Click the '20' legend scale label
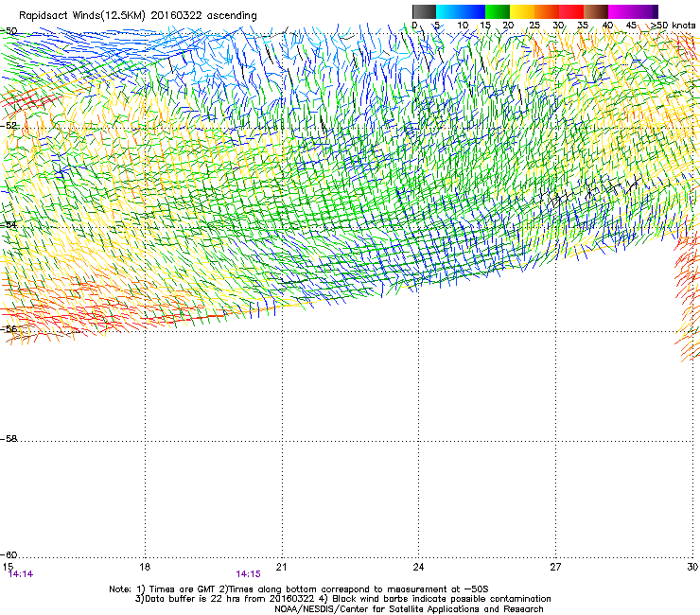The image size is (700, 615). (x=508, y=26)
